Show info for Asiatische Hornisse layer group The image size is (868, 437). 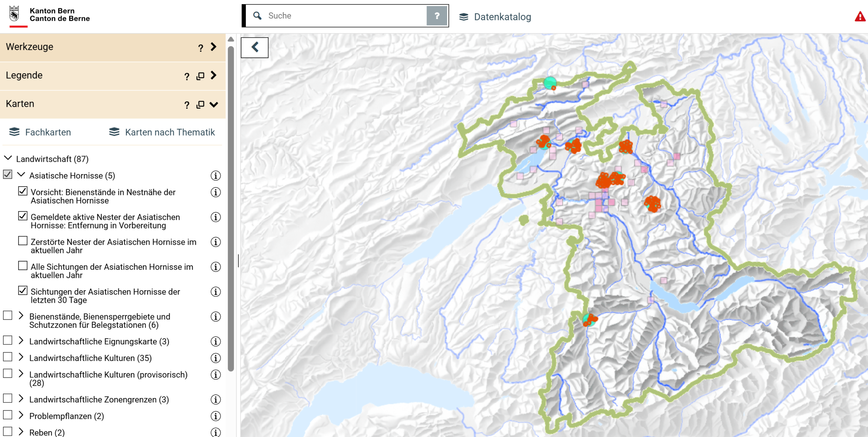coord(216,176)
